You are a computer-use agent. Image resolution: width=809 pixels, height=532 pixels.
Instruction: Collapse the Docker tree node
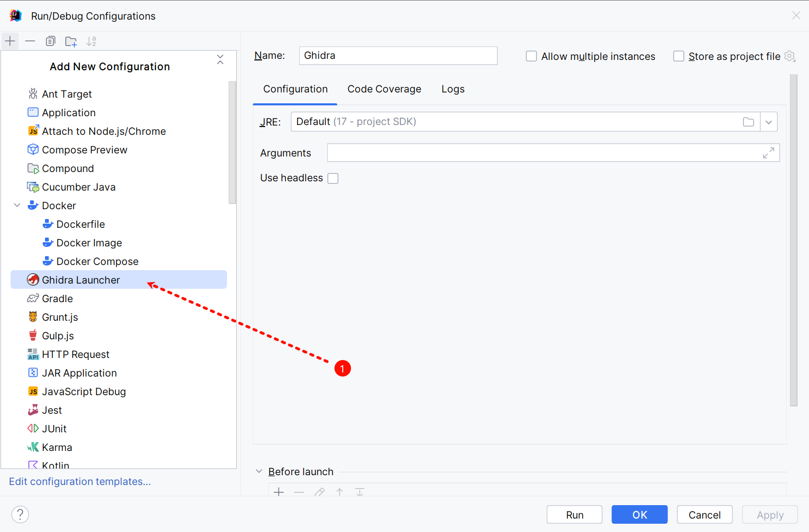(x=17, y=205)
